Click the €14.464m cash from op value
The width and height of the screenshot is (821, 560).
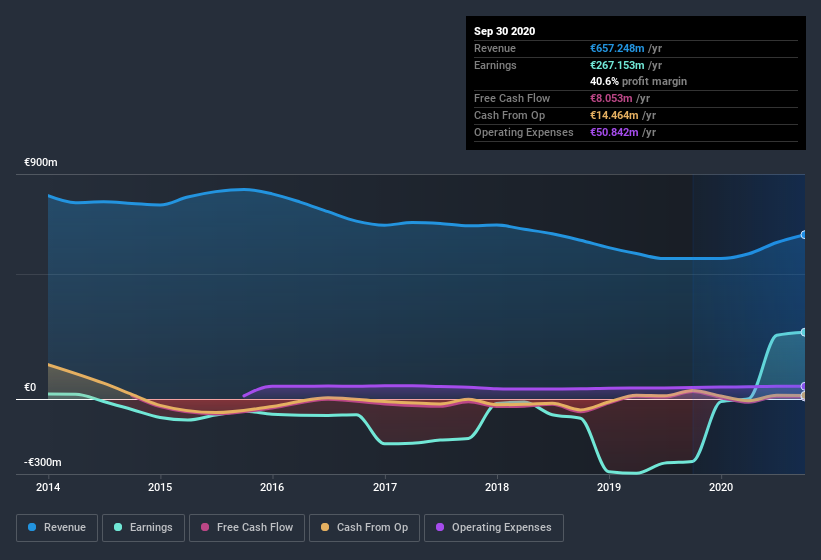(614, 115)
